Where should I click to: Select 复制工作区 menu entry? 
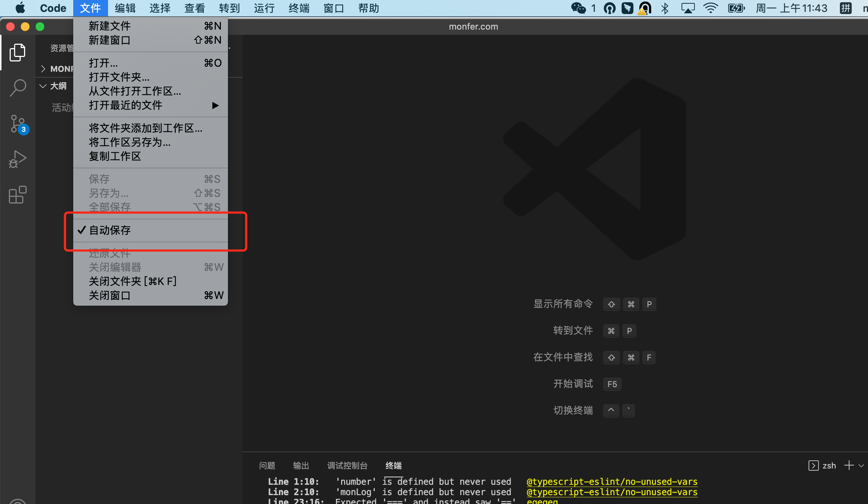click(x=151, y=156)
